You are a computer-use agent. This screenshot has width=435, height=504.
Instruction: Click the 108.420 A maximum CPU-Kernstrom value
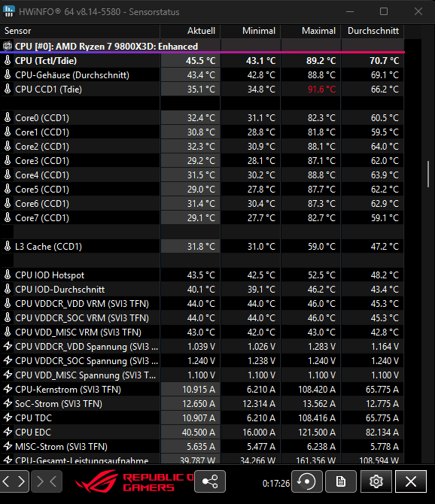[317, 390]
